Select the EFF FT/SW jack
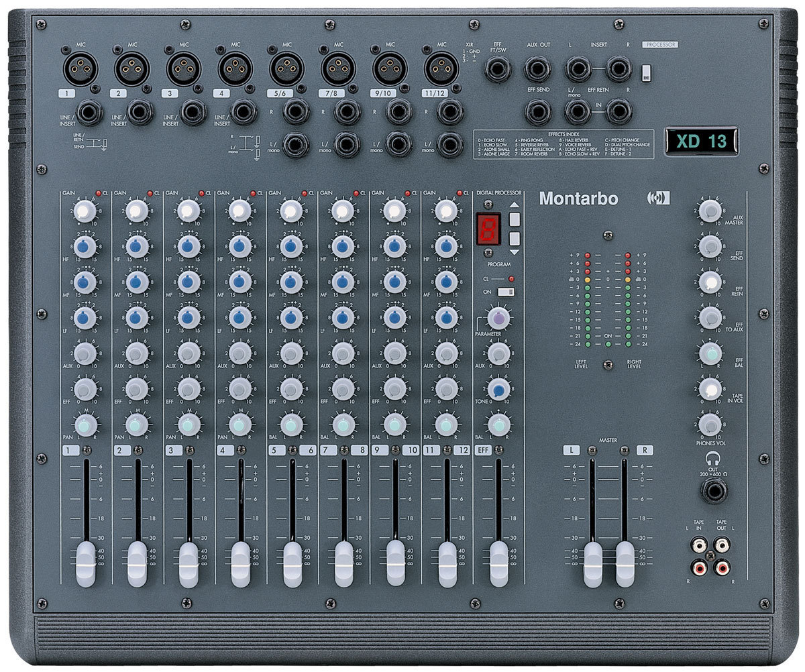 [498, 69]
